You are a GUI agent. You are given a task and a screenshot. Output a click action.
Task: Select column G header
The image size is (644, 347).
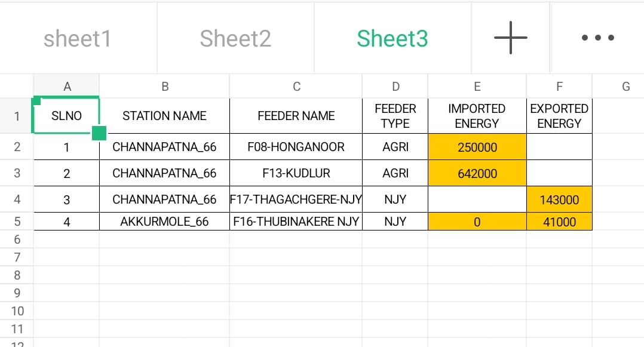pos(625,87)
